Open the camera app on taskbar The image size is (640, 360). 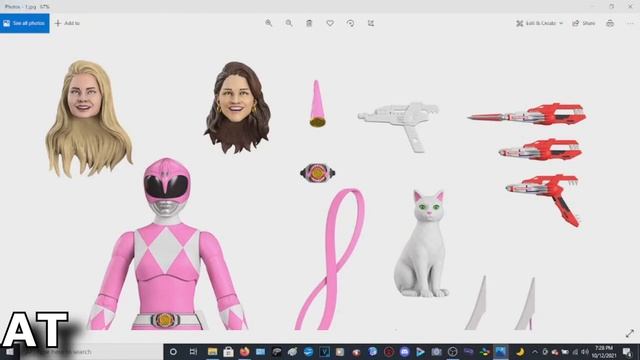[x=436, y=351]
